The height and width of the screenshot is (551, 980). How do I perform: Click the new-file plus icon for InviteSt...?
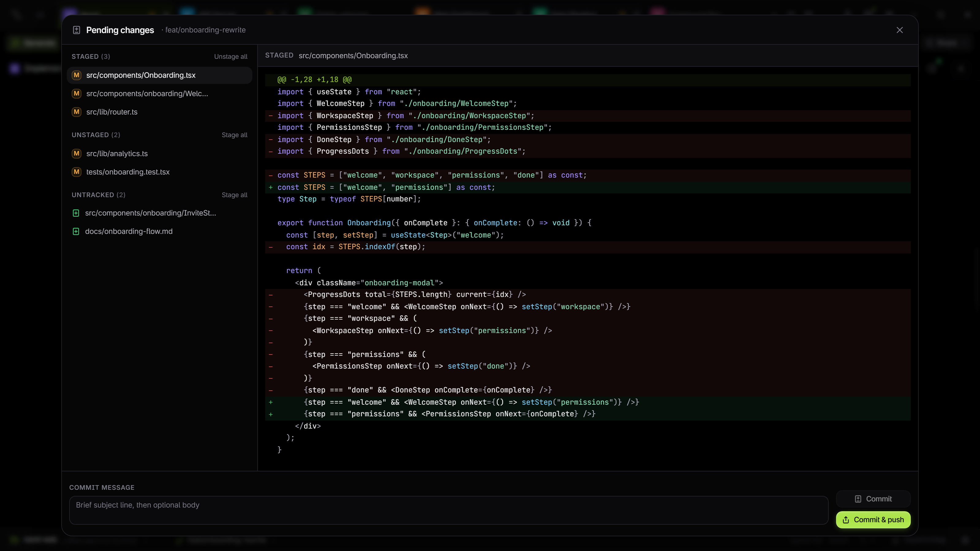[76, 213]
